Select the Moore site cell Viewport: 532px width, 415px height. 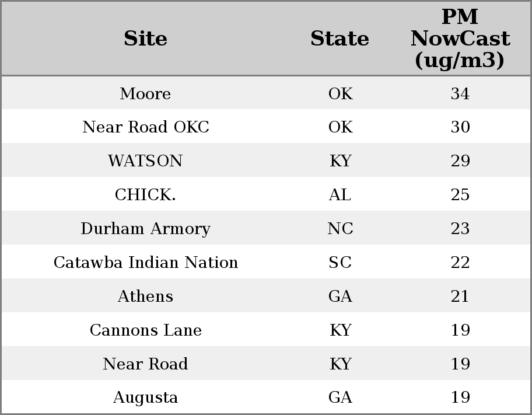click(x=145, y=94)
